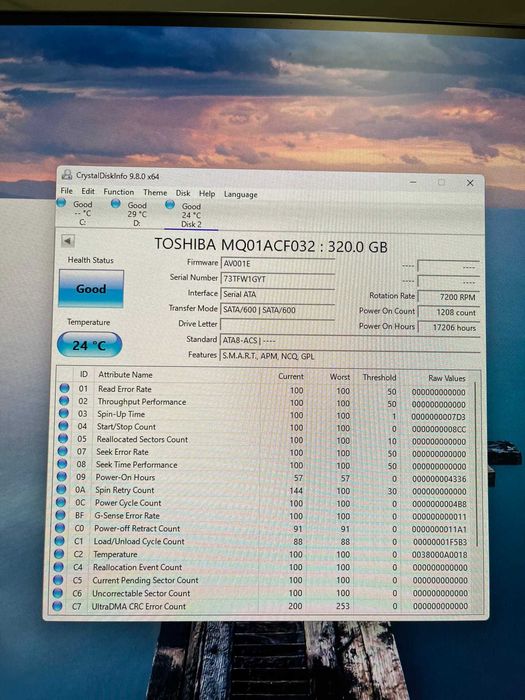525x700 pixels.
Task: Click status icon for Spin Retry Count
Action: pyautogui.click(x=61, y=489)
